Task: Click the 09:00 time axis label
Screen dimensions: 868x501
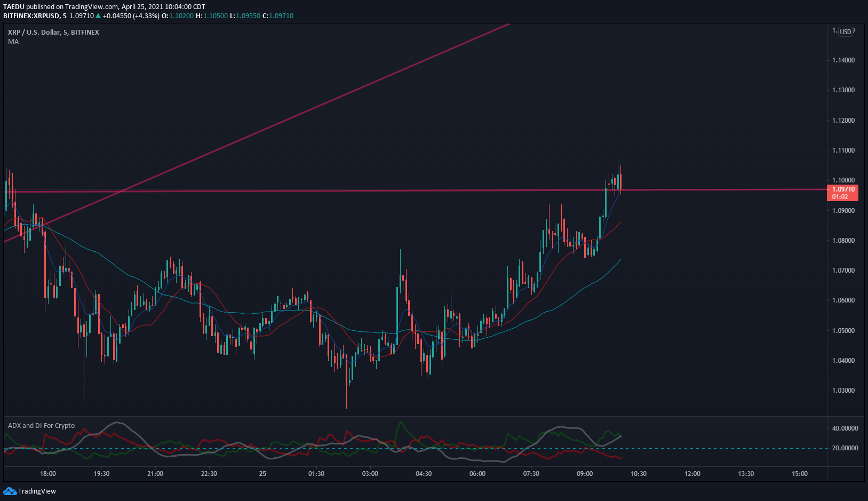Action: (x=585, y=474)
